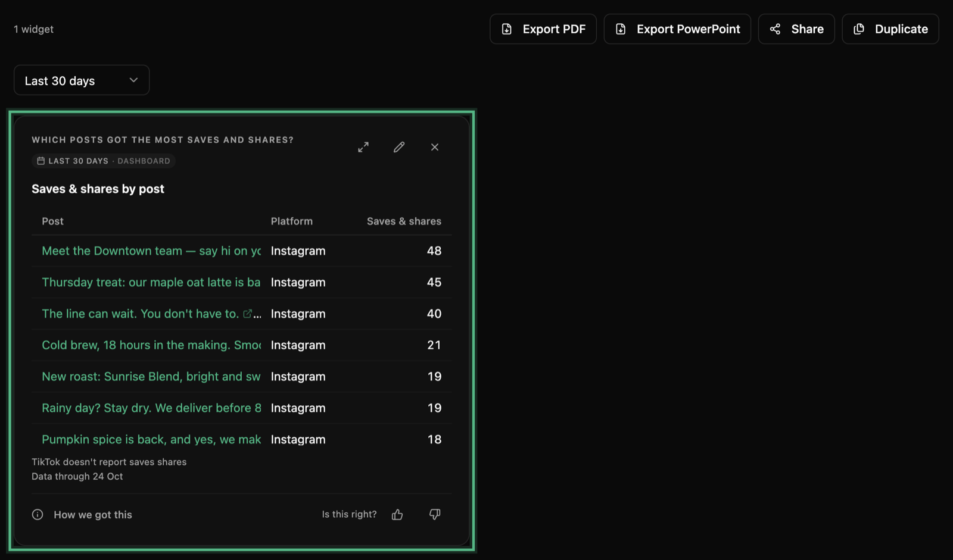The image size is (953, 560).
Task: Open the 'Meet the Downtown team' post
Action: (x=151, y=251)
